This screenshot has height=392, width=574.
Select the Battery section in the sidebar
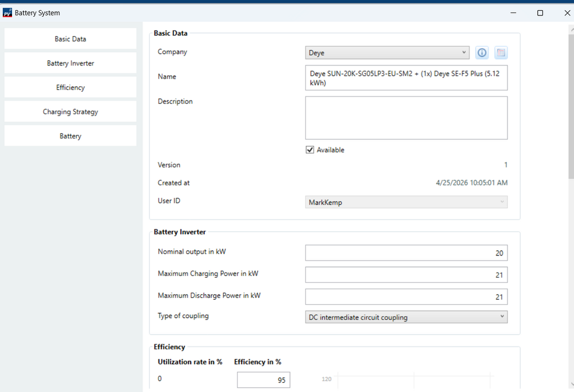click(x=71, y=136)
